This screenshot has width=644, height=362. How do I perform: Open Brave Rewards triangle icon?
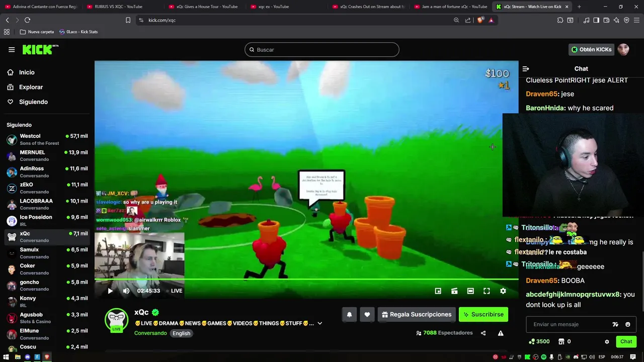pos(491,20)
